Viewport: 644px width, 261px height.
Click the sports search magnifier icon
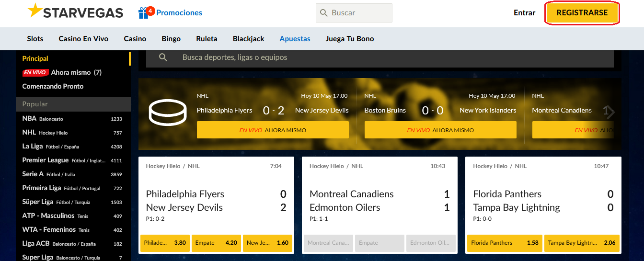point(163,57)
